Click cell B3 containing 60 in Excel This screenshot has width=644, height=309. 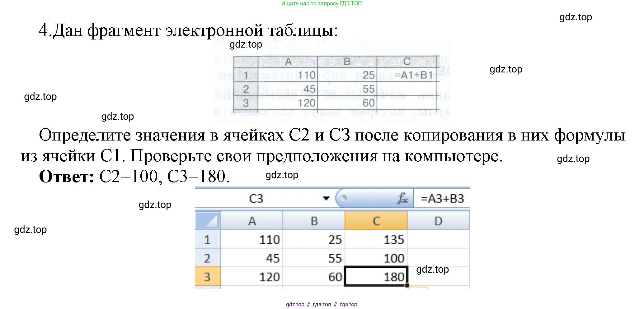[x=314, y=276]
